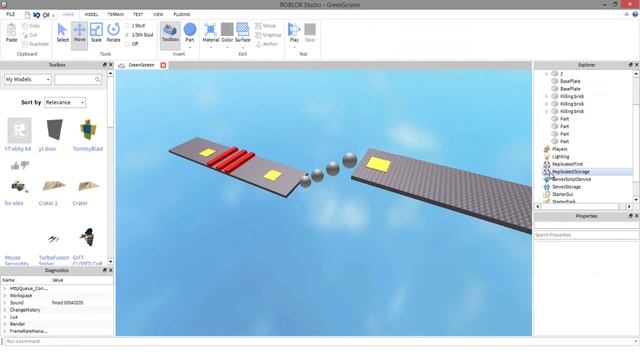Expand Sound row in Diagnostics

click(x=5, y=303)
